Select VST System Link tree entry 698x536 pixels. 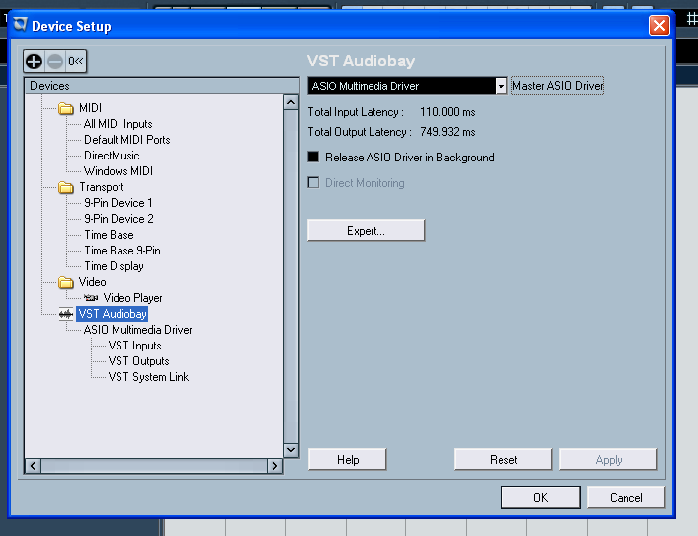point(148,377)
